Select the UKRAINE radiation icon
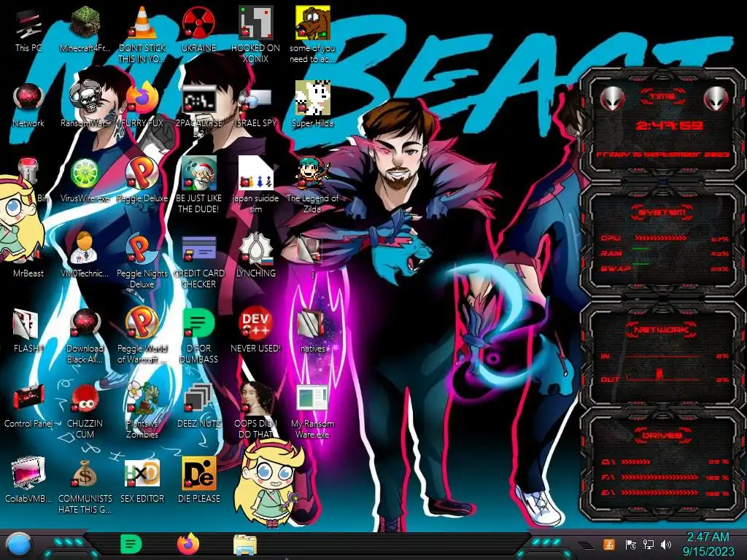 pyautogui.click(x=198, y=23)
